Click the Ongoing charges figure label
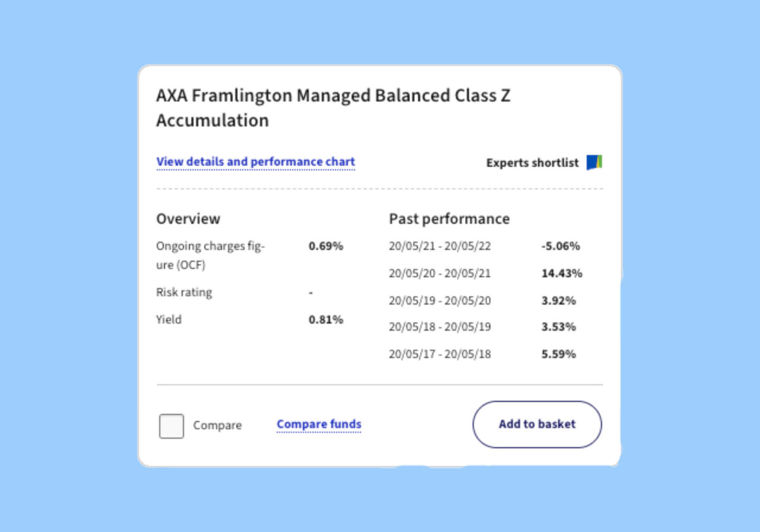The image size is (760, 532). (x=210, y=255)
